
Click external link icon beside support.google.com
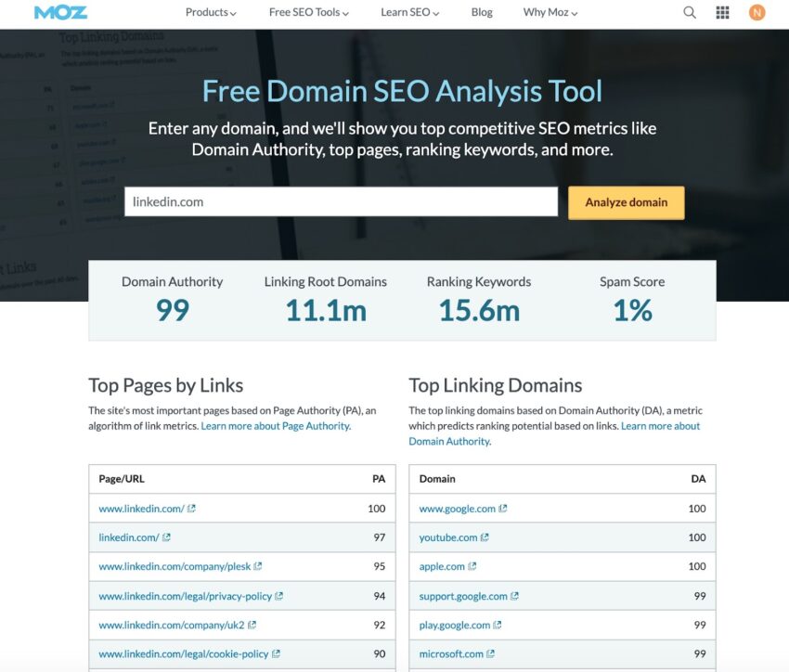tap(514, 596)
